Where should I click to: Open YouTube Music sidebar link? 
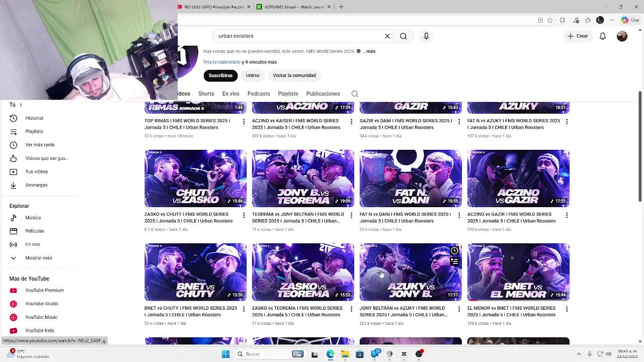(40, 317)
